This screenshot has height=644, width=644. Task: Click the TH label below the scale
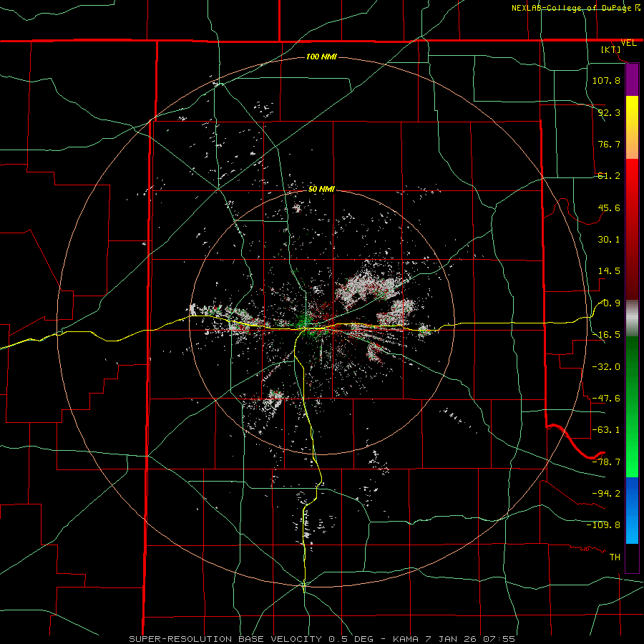[x=615, y=557]
